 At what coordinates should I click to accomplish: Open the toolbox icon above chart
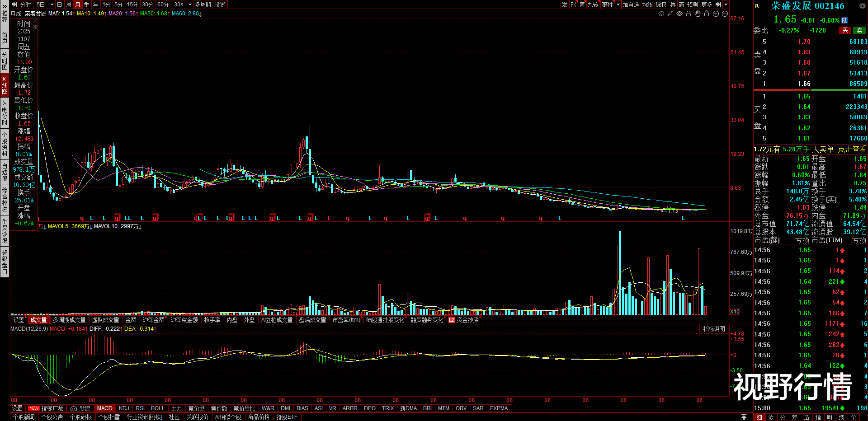689,14
